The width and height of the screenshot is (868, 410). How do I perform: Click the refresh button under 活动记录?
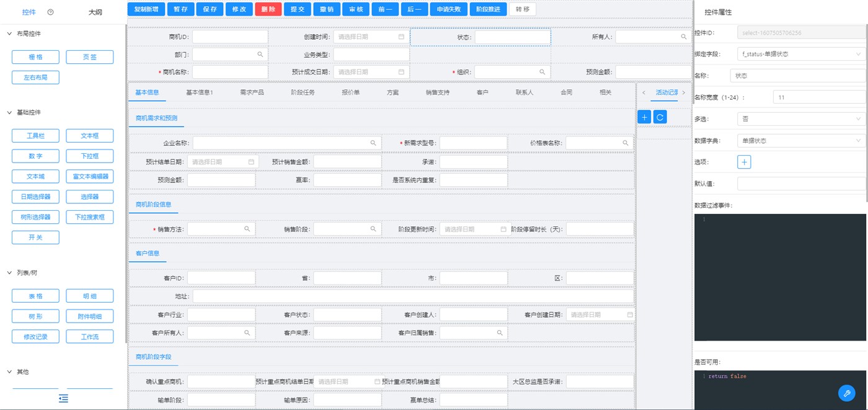660,117
